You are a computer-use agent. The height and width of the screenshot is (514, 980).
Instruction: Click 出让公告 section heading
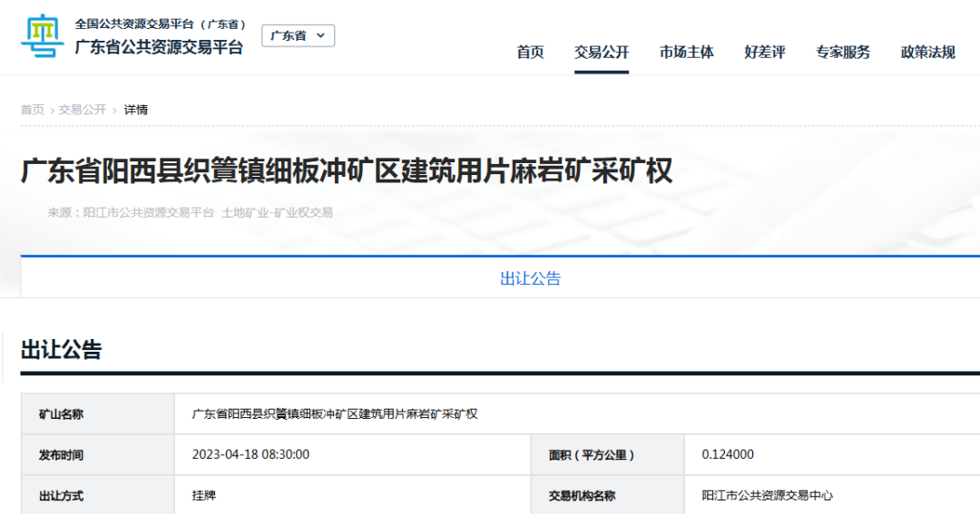point(62,350)
